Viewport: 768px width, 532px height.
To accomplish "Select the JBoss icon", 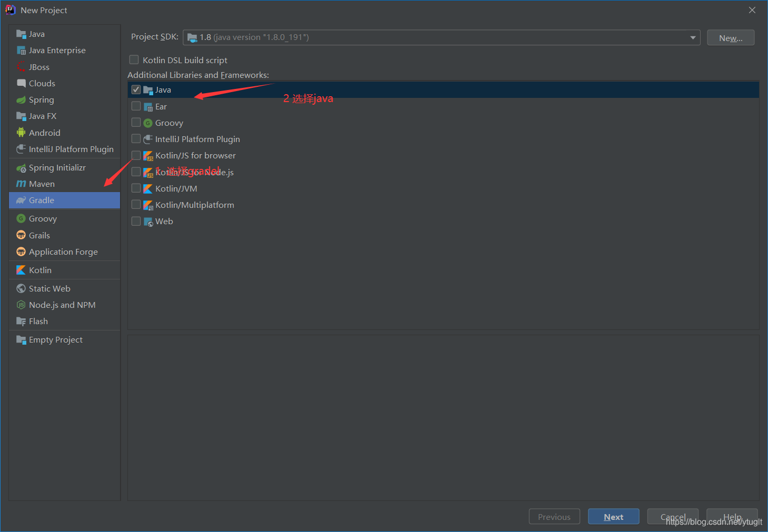I will pyautogui.click(x=21, y=67).
